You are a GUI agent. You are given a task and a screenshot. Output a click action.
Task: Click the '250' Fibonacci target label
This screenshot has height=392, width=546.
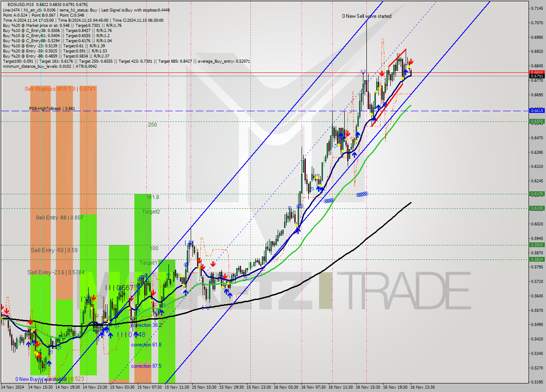click(152, 125)
